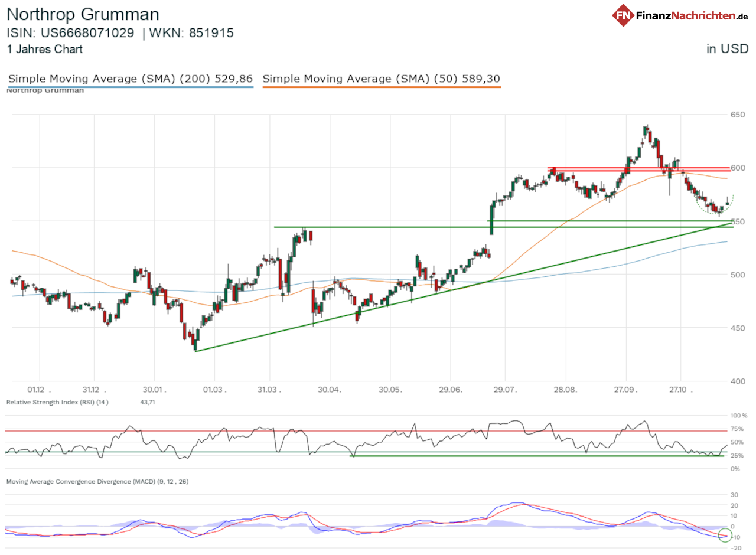Select the in USD currency label
Screen dimensions: 756x555
click(x=728, y=48)
